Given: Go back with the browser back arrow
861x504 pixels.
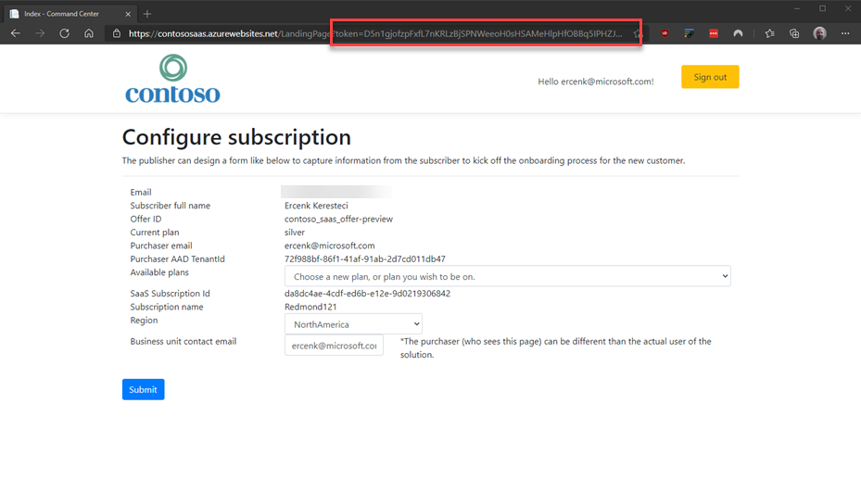Looking at the screenshot, I should [x=16, y=33].
